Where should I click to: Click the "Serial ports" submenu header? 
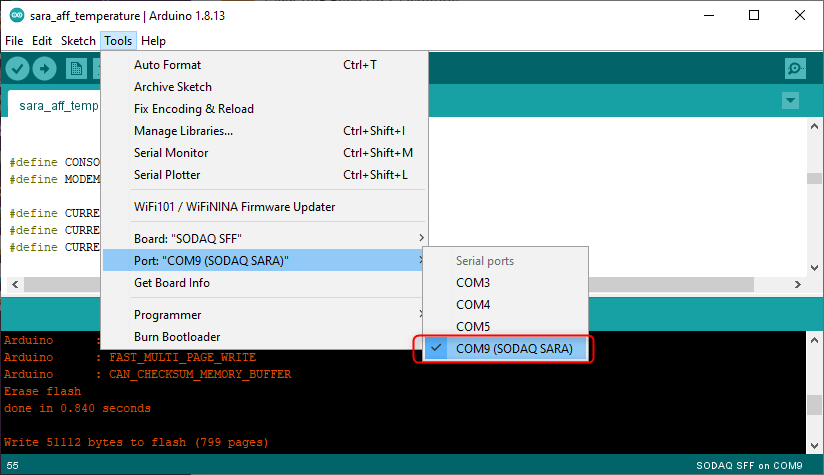[485, 261]
